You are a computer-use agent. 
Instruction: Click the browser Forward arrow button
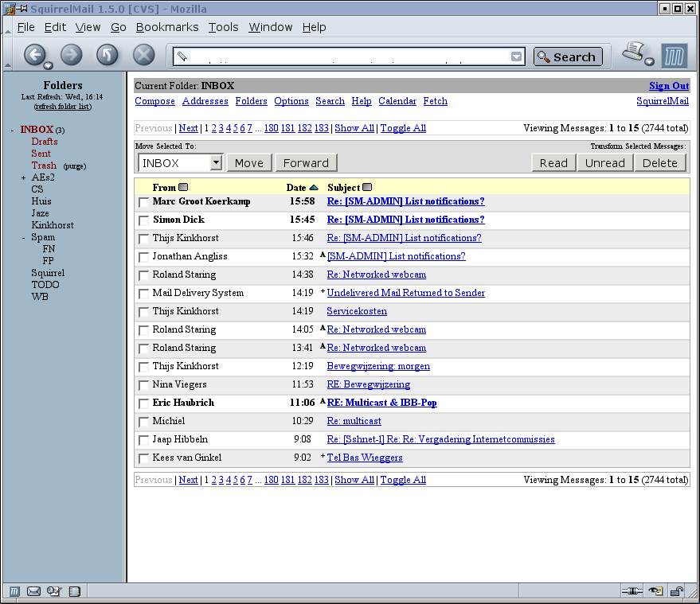72,55
